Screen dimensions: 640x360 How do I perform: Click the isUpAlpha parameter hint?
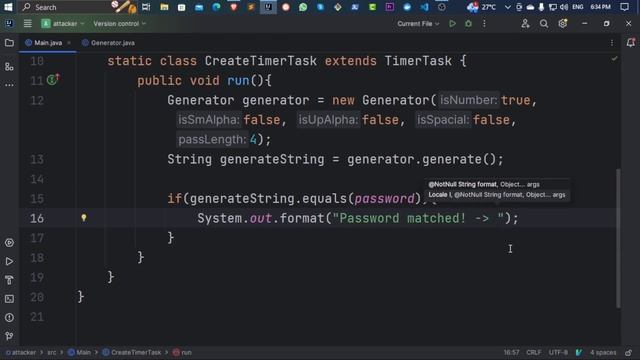328,120
